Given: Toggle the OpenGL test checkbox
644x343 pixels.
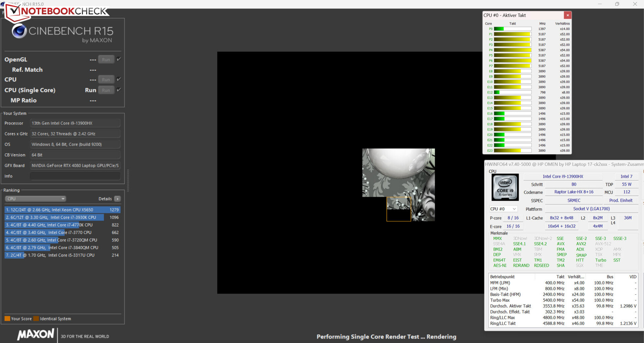Looking at the screenshot, I should [119, 59].
